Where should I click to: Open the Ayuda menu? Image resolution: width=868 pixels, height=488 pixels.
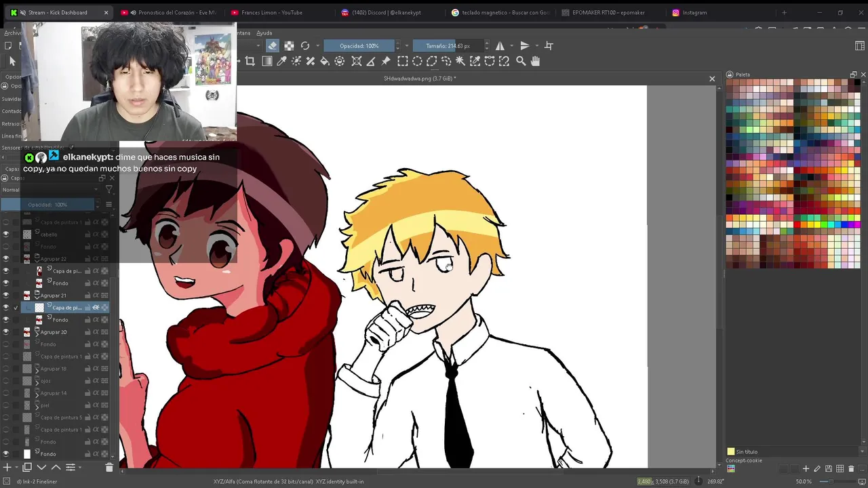pos(264,33)
